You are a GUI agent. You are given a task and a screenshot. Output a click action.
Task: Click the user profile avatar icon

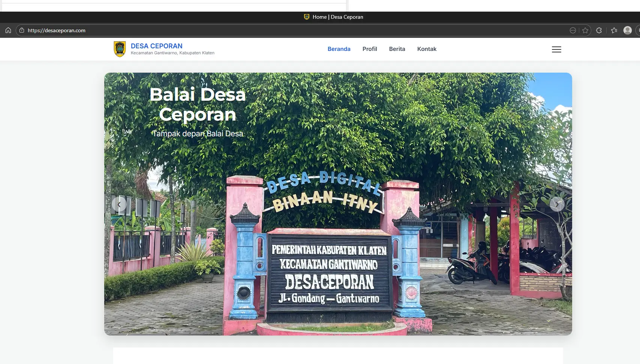click(627, 30)
